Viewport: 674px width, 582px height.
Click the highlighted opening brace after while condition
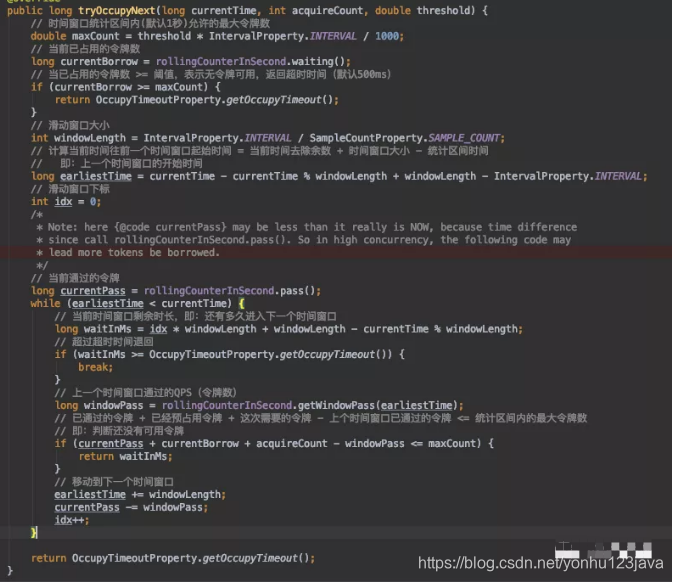pos(242,303)
